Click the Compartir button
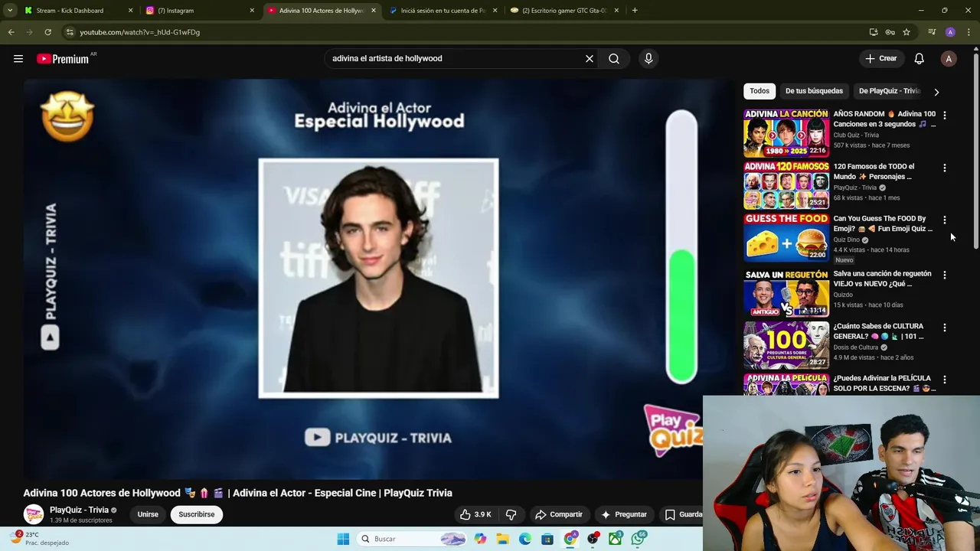The width and height of the screenshot is (980, 551). click(x=559, y=514)
